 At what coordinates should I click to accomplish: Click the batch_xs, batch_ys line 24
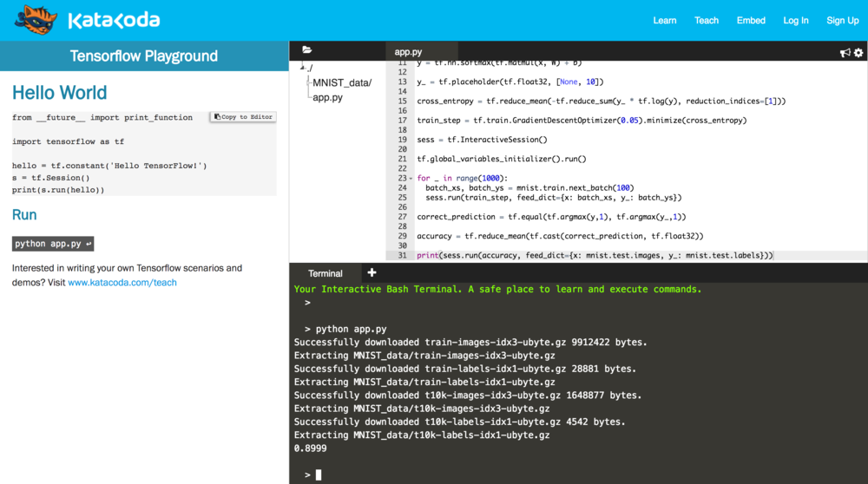pos(529,188)
